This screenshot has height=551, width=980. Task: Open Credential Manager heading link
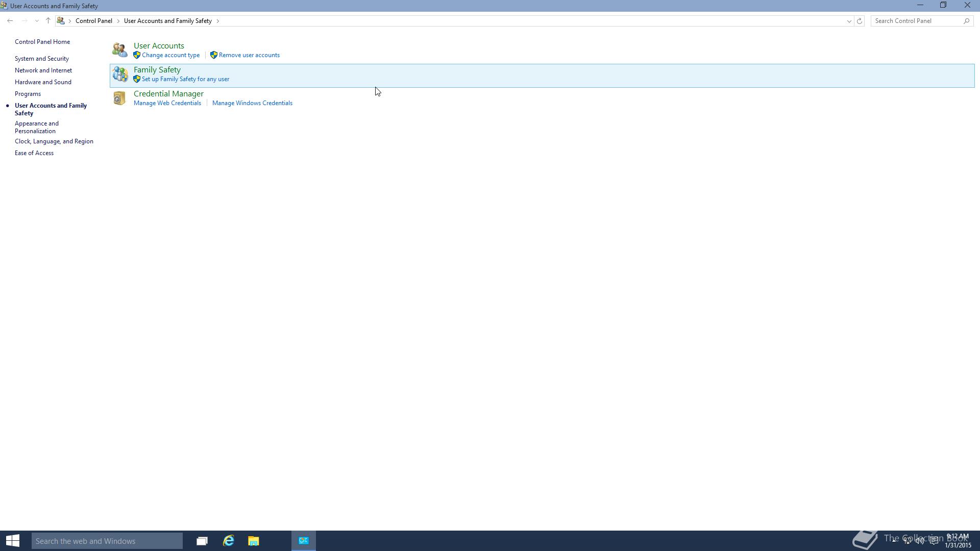click(x=168, y=94)
